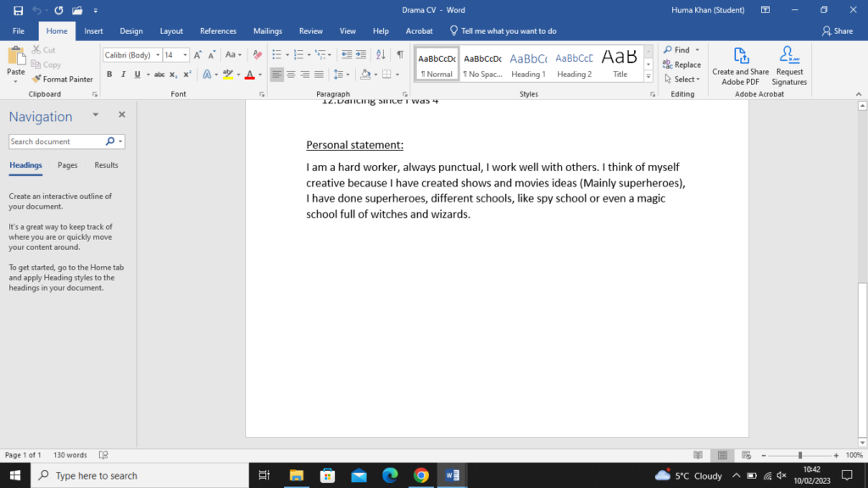The width and height of the screenshot is (868, 488).
Task: Apply the Heading 1 style
Action: coord(528,64)
